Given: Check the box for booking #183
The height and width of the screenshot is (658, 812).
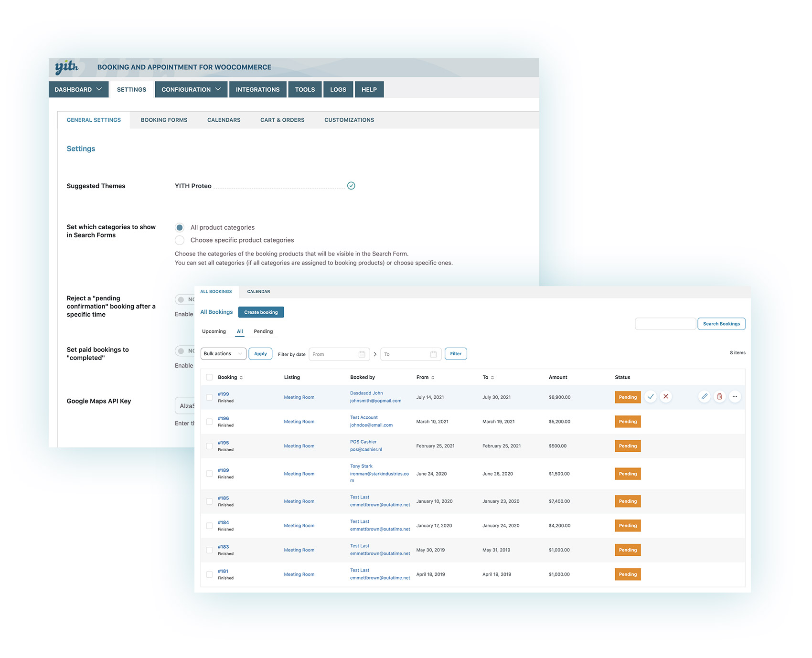Looking at the screenshot, I should pyautogui.click(x=209, y=550).
